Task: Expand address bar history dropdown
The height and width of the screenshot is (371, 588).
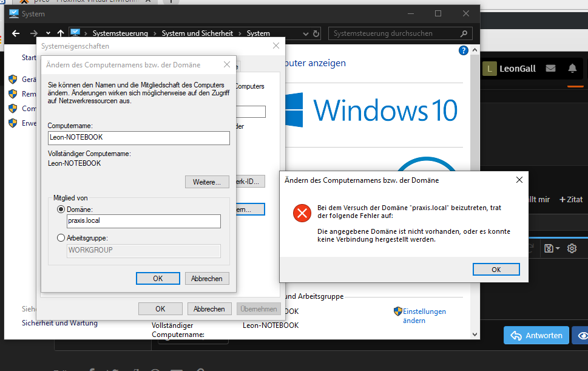Action: point(306,34)
